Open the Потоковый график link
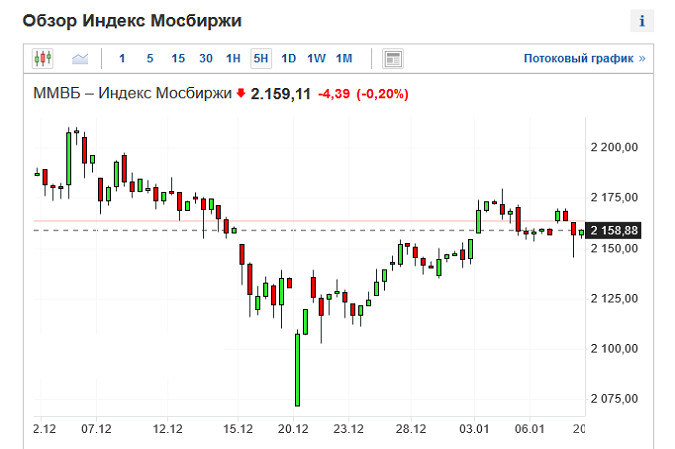Viewport: 675px width, 449px height. click(x=585, y=59)
